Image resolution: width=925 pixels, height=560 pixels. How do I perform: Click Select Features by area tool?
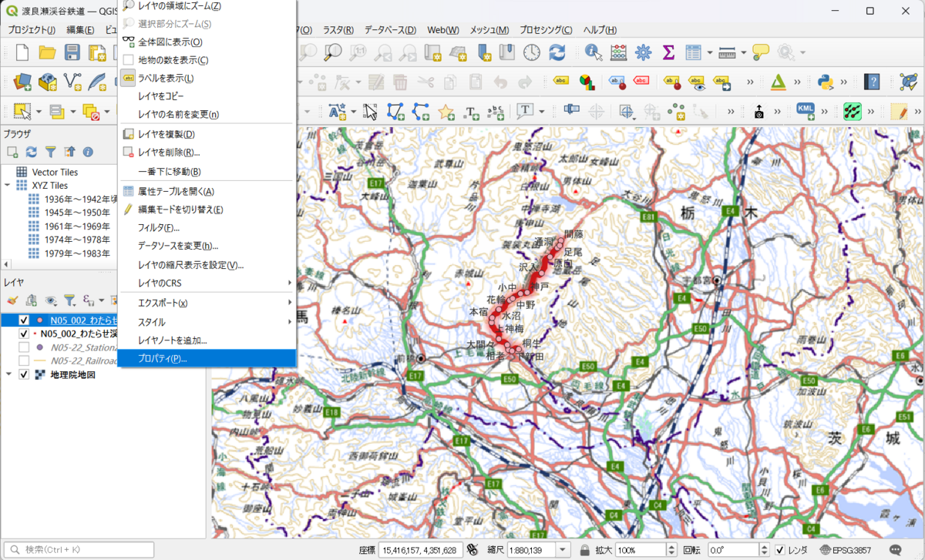coord(22,111)
